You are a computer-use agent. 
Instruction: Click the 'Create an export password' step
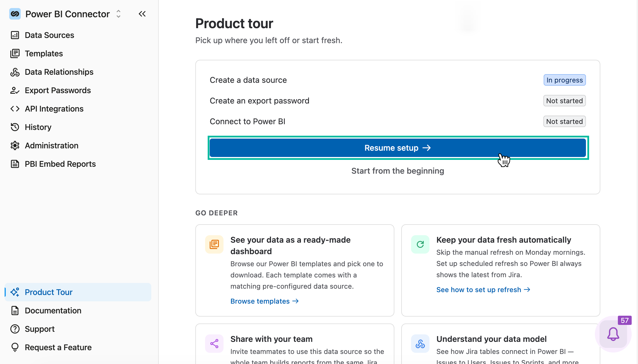tap(259, 101)
